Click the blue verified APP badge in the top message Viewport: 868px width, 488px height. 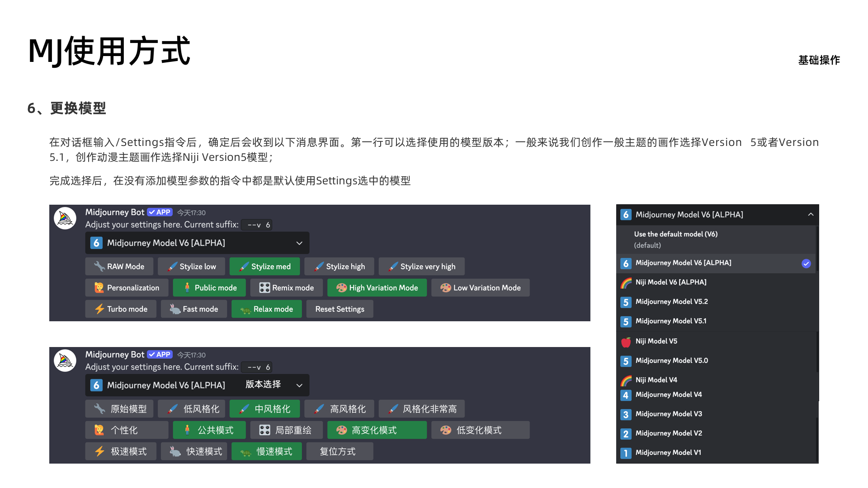pos(160,212)
